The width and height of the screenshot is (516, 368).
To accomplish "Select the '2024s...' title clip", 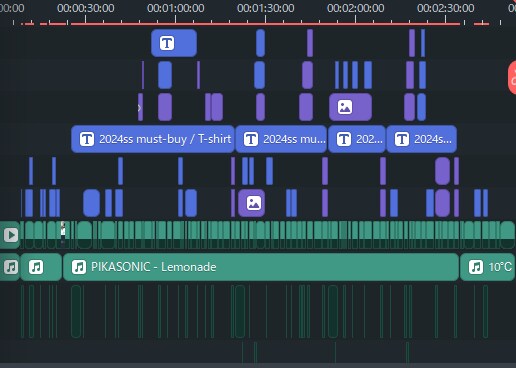I will [x=421, y=139].
